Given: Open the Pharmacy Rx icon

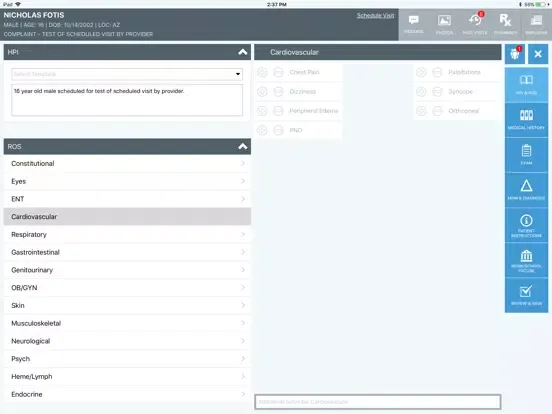Looking at the screenshot, I should tap(505, 24).
